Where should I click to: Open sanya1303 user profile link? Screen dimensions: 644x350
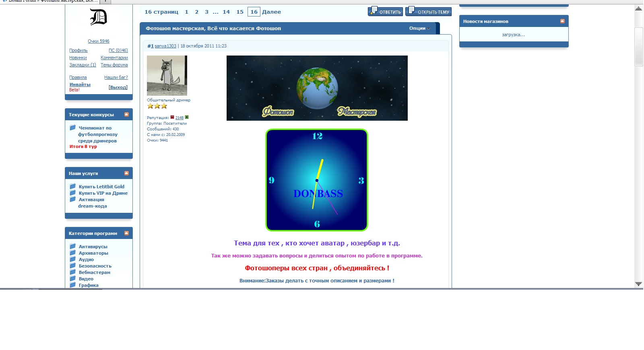coord(165,46)
